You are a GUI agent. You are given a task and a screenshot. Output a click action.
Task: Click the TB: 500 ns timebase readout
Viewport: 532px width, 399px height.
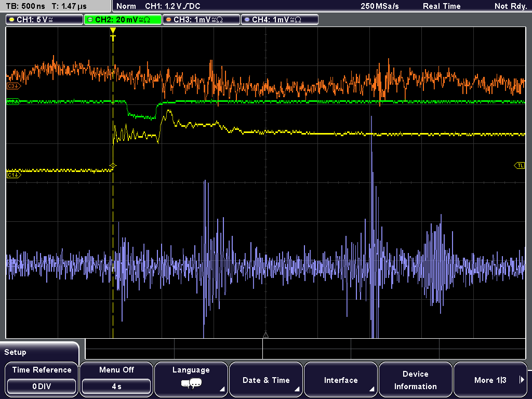pos(25,6)
